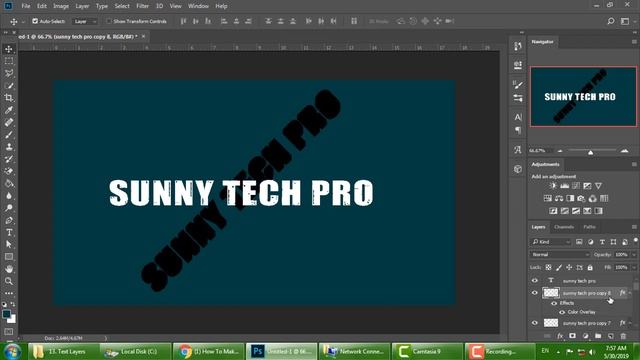Open the Navigator panel flyout menu
Screen dimensions: 640x360
pyautogui.click(x=634, y=42)
